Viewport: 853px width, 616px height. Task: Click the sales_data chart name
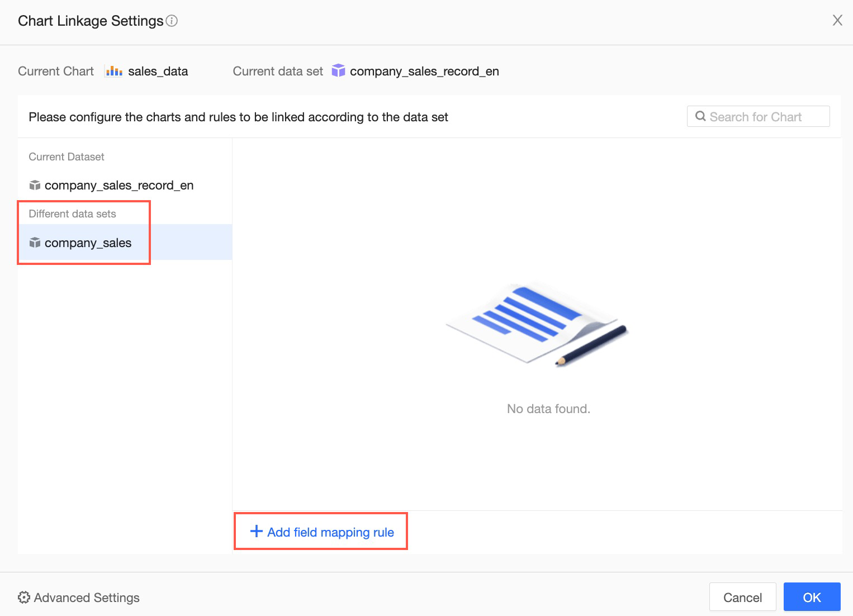click(x=158, y=72)
